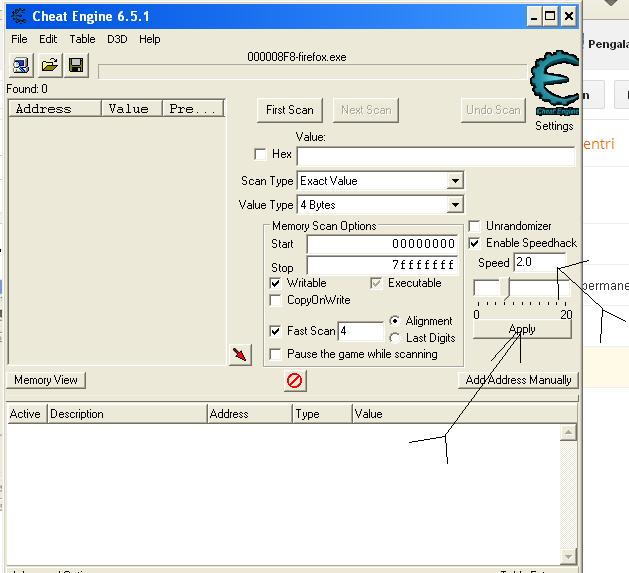Uncheck Enable Speedhack
629x573 pixels.
coord(474,243)
